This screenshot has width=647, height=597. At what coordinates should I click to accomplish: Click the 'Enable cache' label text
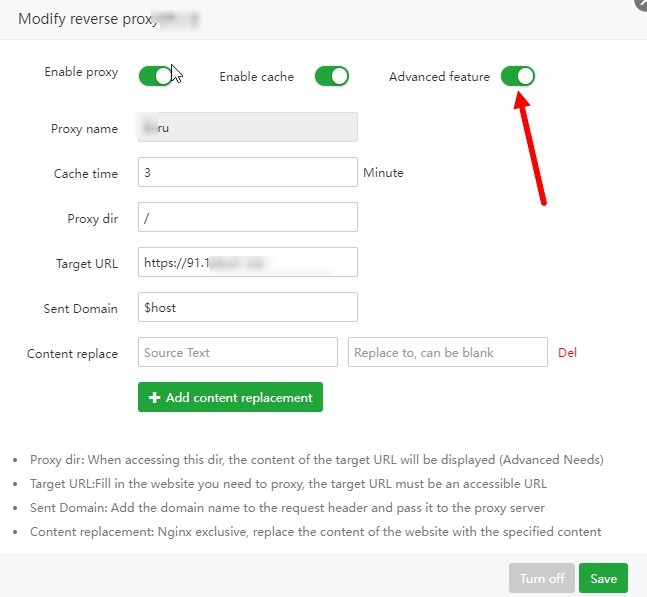point(256,77)
